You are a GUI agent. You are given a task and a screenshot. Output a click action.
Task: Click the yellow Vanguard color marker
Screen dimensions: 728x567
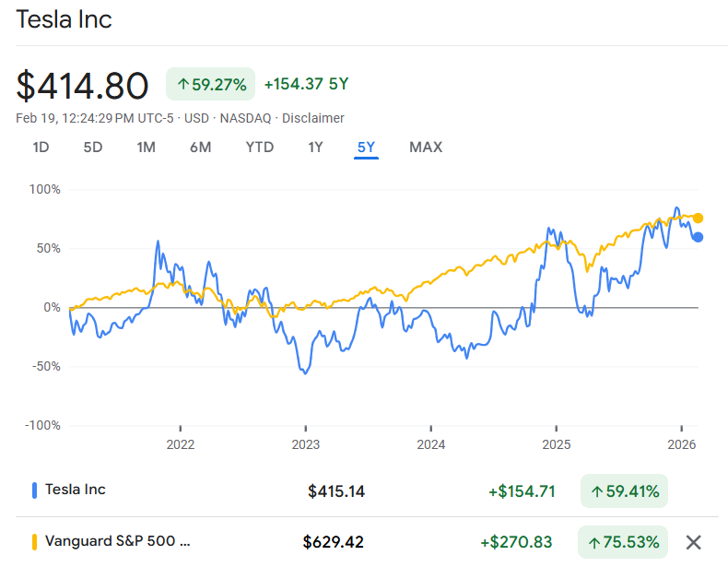click(x=34, y=542)
